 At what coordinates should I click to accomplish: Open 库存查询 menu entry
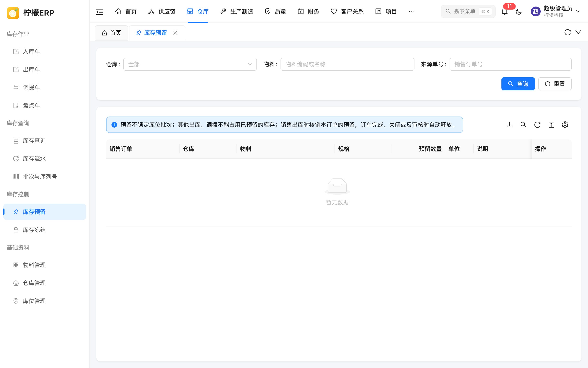(45, 141)
